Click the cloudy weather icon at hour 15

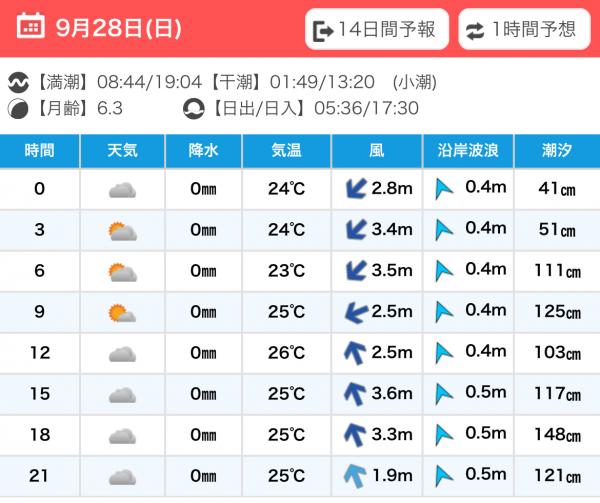click(x=122, y=395)
